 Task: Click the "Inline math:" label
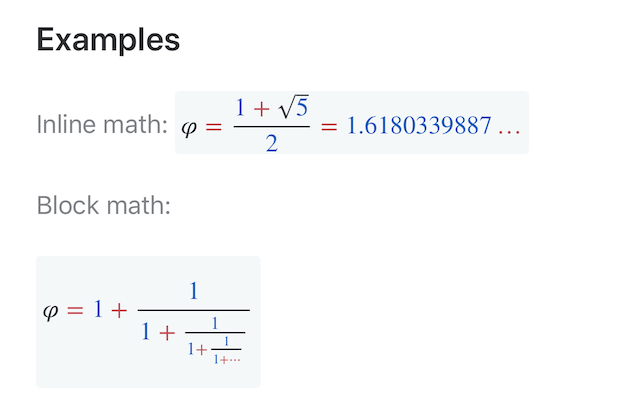click(x=101, y=126)
